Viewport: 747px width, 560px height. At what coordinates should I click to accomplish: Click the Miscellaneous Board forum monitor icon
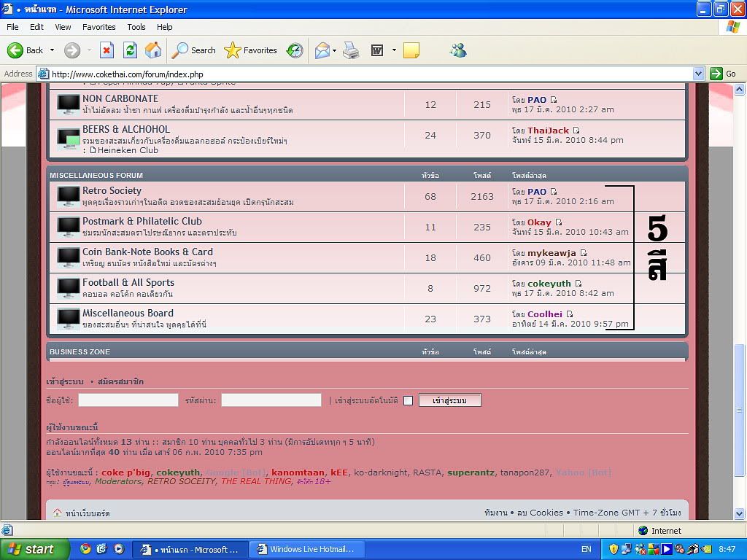pos(69,319)
